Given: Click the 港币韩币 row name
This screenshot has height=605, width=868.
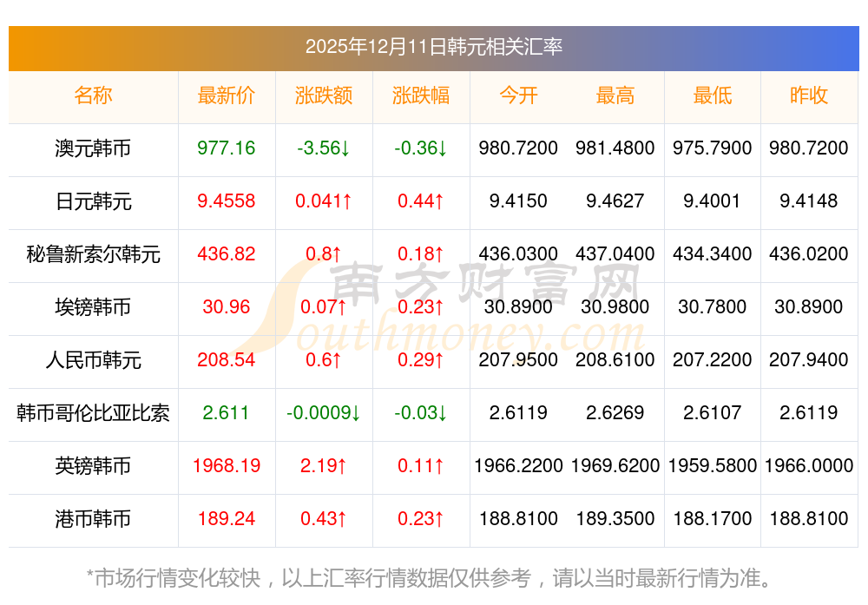Looking at the screenshot, I should (93, 519).
